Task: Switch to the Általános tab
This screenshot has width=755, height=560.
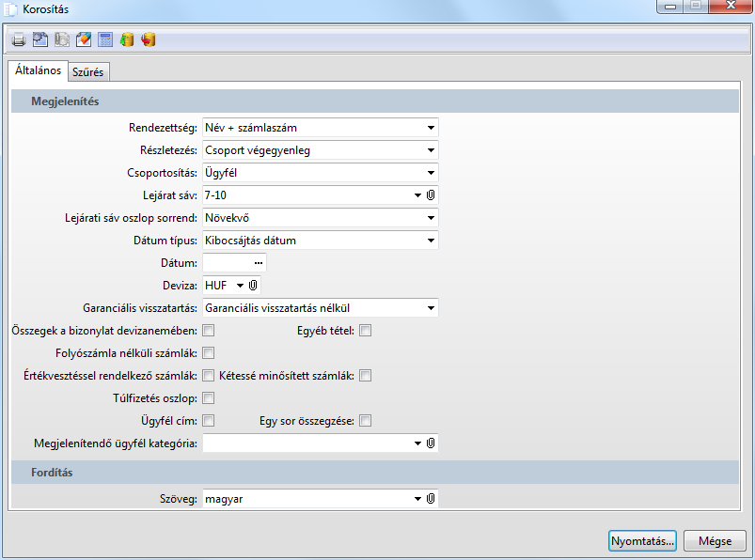Action: coord(38,70)
